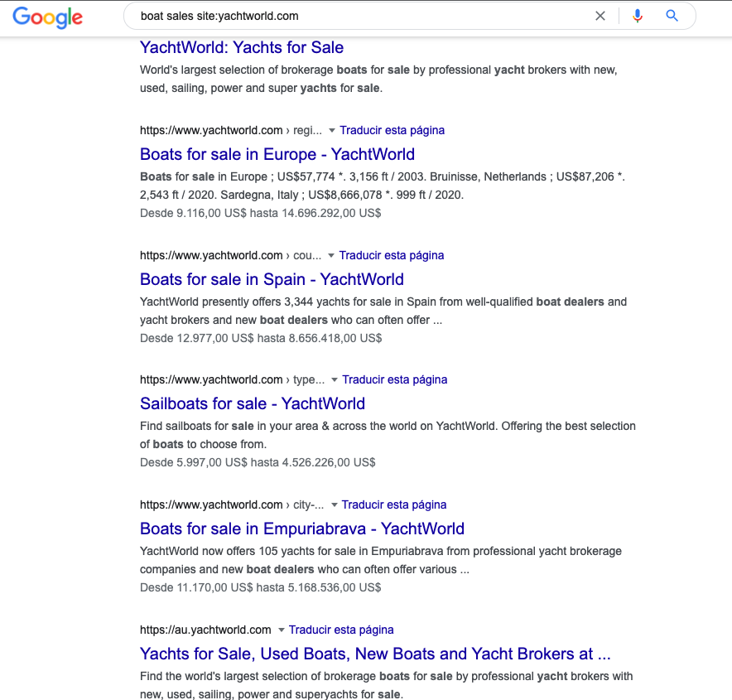732x700 pixels.
Task: Click the Google logo
Action: click(48, 17)
